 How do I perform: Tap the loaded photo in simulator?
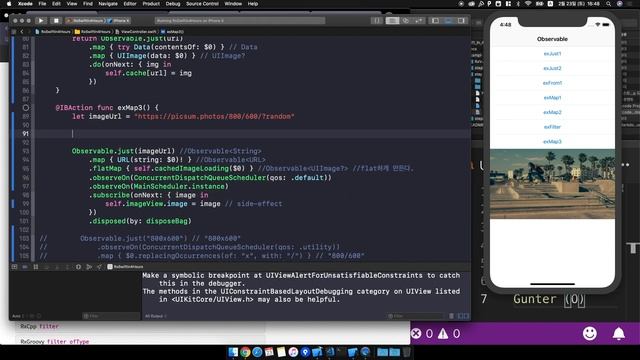point(552,184)
